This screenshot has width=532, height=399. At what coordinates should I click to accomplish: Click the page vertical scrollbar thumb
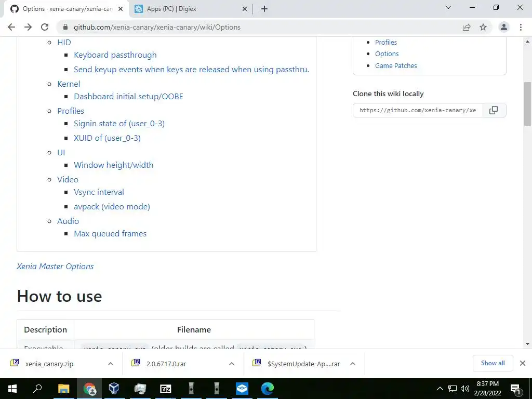528,104
